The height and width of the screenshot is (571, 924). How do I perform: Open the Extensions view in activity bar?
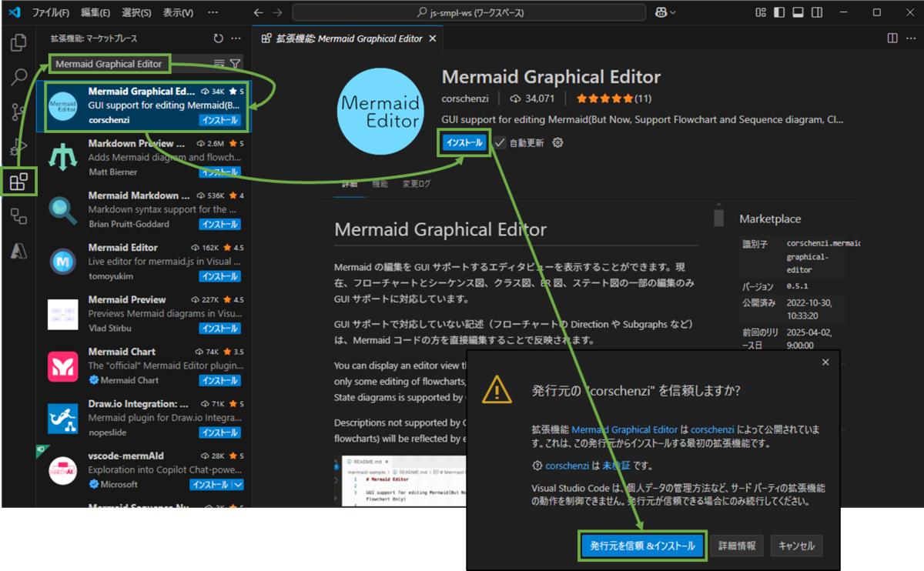click(x=18, y=182)
